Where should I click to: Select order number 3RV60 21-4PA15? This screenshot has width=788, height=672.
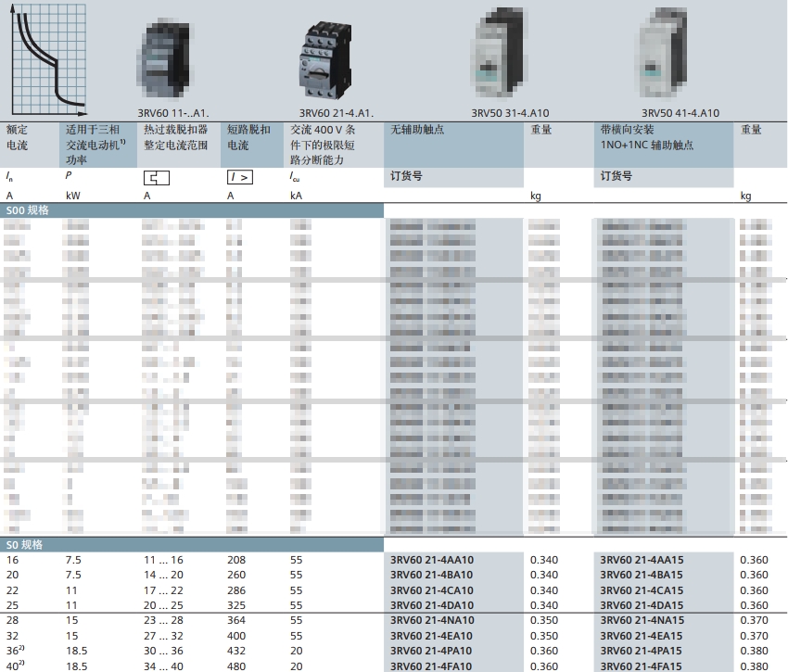(641, 651)
